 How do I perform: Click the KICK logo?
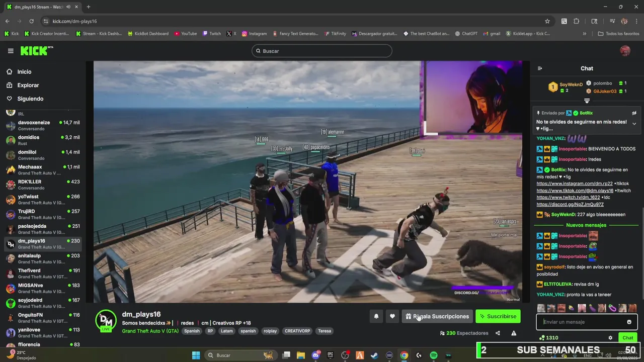point(37,51)
